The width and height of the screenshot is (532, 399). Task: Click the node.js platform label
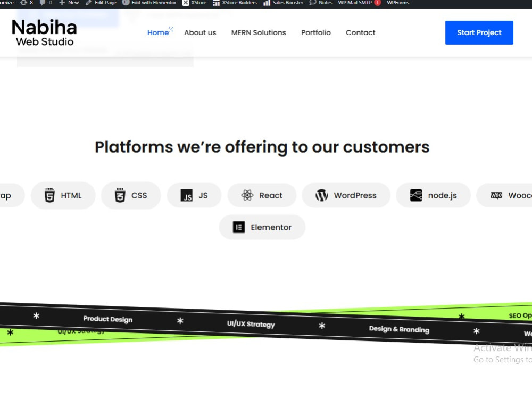pyautogui.click(x=443, y=195)
